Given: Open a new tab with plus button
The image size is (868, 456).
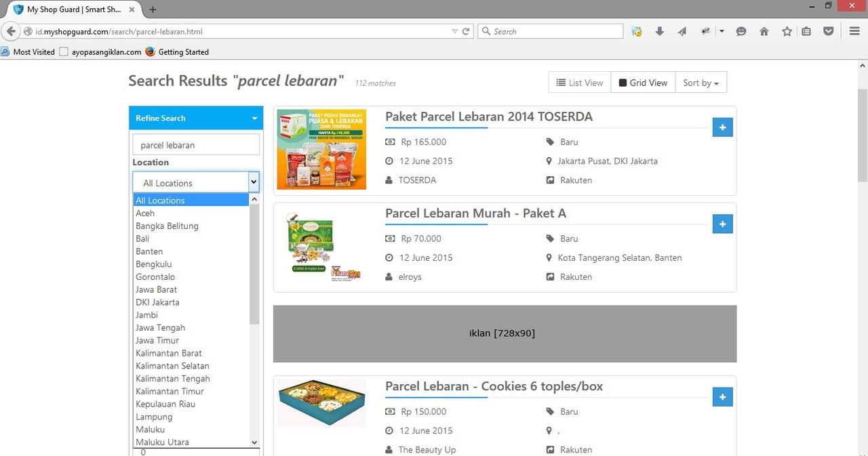Looking at the screenshot, I should pyautogui.click(x=153, y=9).
